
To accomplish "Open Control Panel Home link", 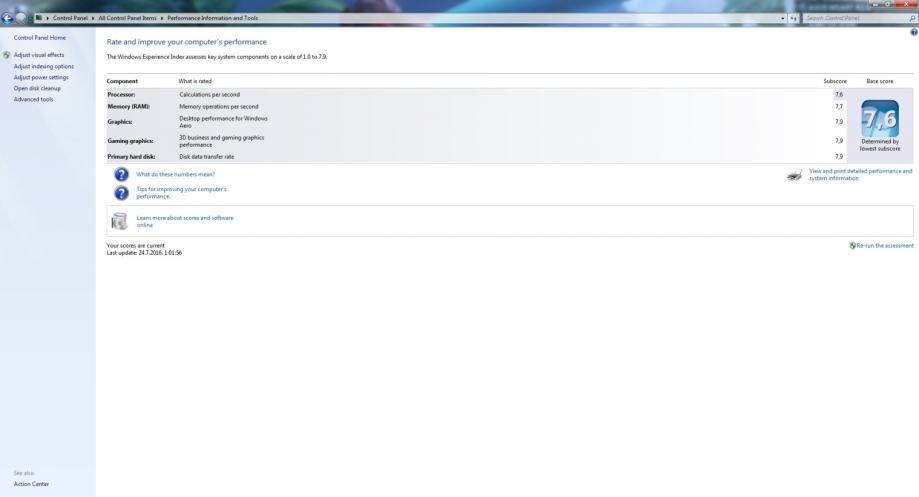I will pyautogui.click(x=40, y=38).
